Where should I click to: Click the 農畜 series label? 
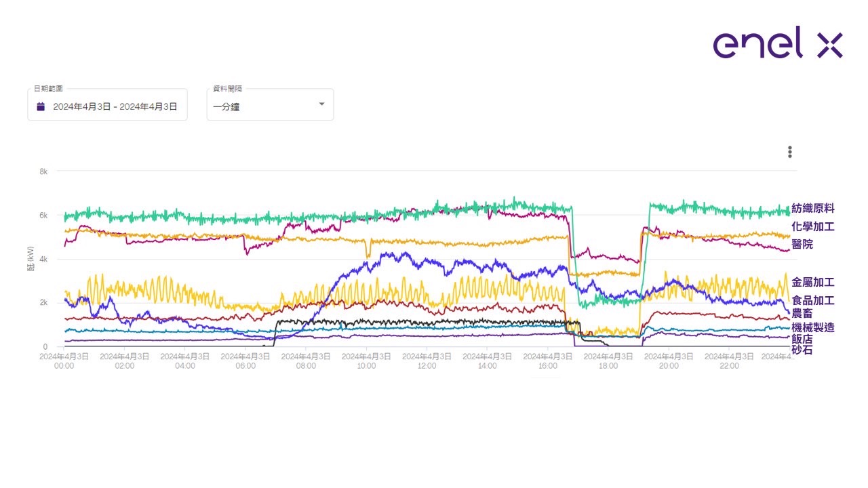[x=802, y=314]
